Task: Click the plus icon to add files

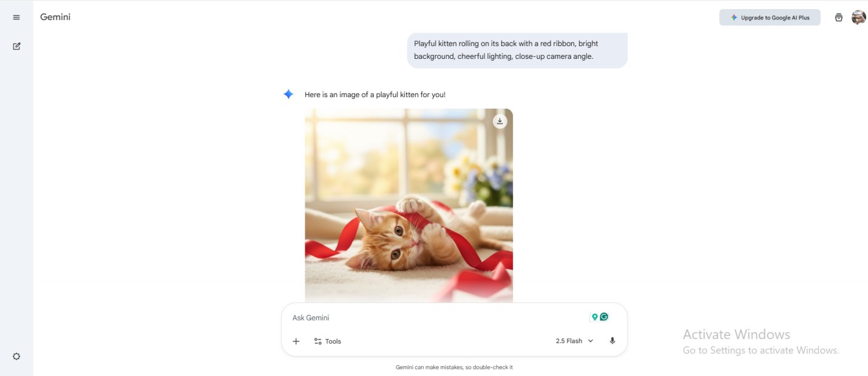Action: click(296, 341)
